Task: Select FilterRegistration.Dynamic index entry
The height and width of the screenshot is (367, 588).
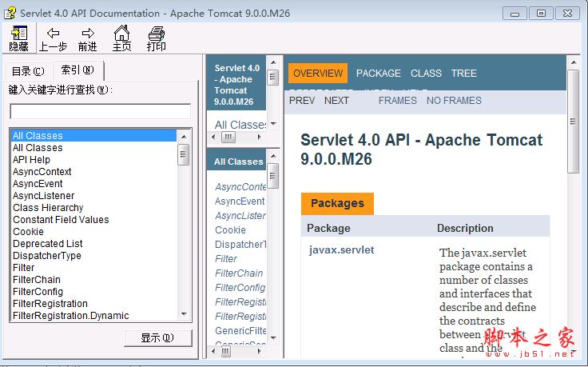Action: coord(71,316)
